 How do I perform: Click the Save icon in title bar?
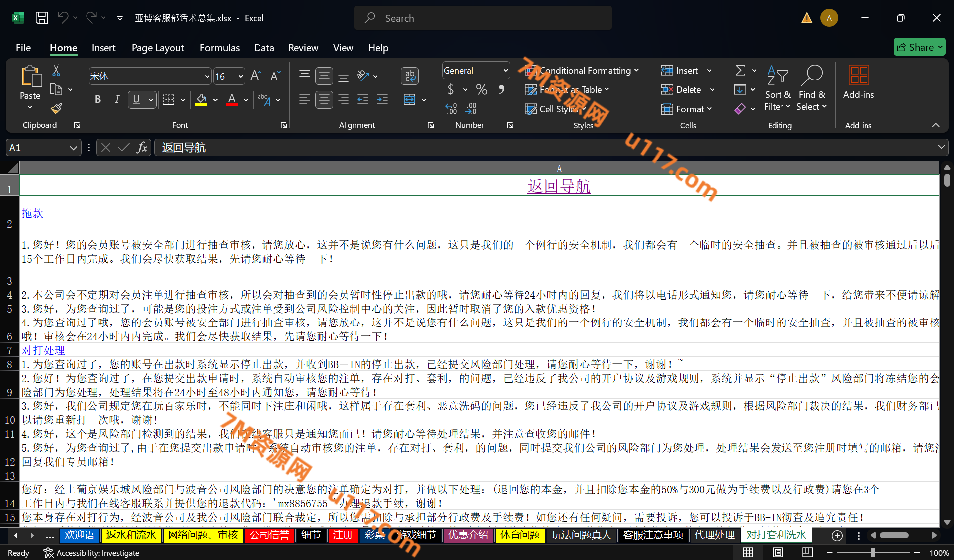42,18
